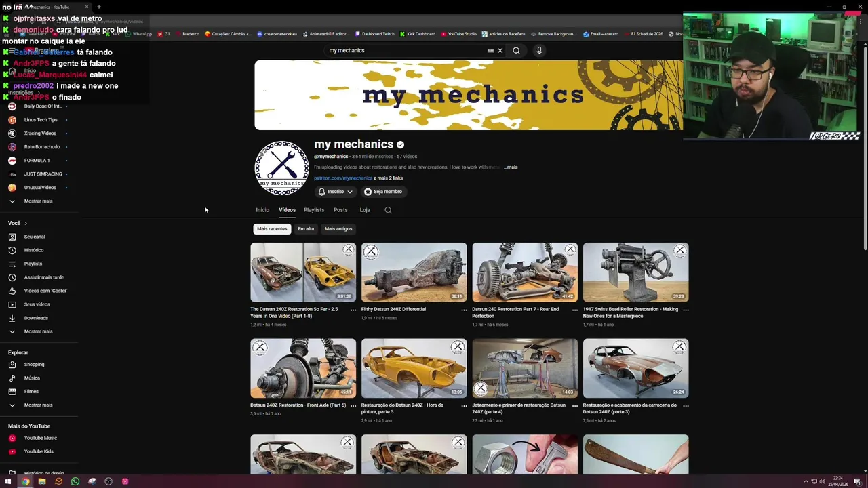Open YouTube Kids from sidebar
This screenshot has width=868, height=488.
39,451
